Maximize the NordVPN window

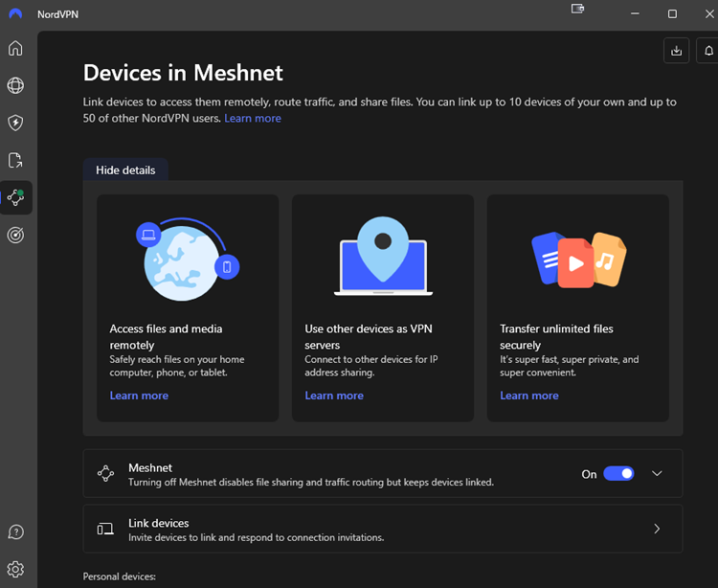click(x=672, y=13)
